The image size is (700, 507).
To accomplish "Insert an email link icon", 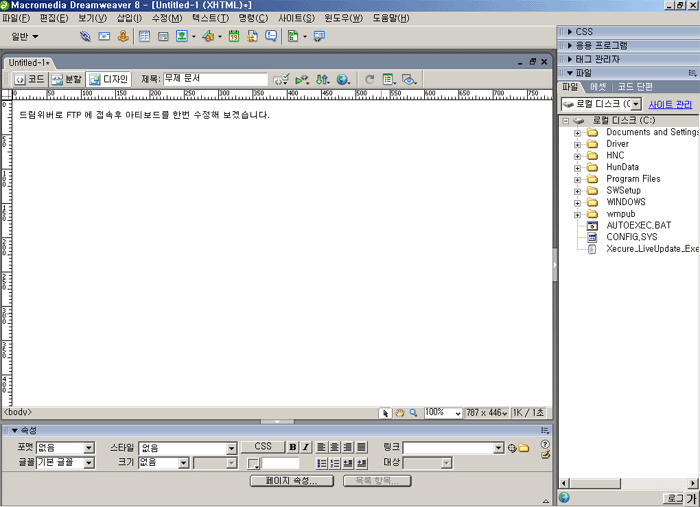I will [104, 37].
